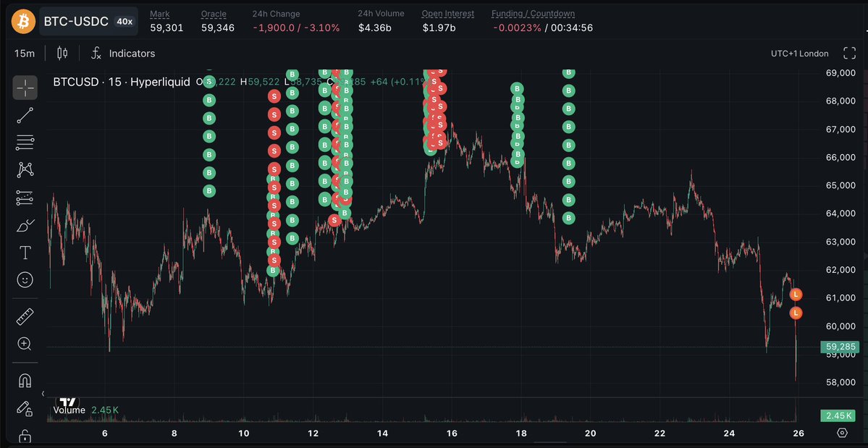868x448 pixels.
Task: Click the green 59,285 current price tag
Action: 840,347
